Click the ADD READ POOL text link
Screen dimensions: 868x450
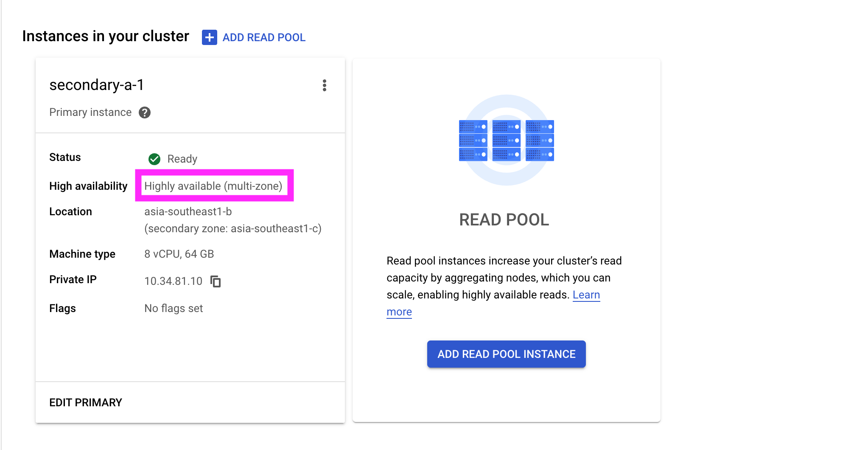pos(264,37)
